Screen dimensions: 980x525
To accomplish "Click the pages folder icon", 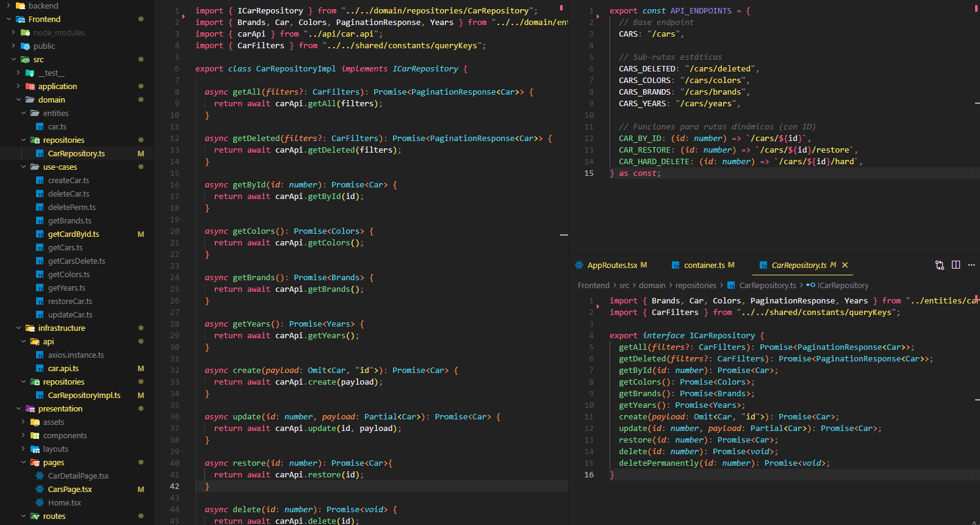I will [x=35, y=463].
